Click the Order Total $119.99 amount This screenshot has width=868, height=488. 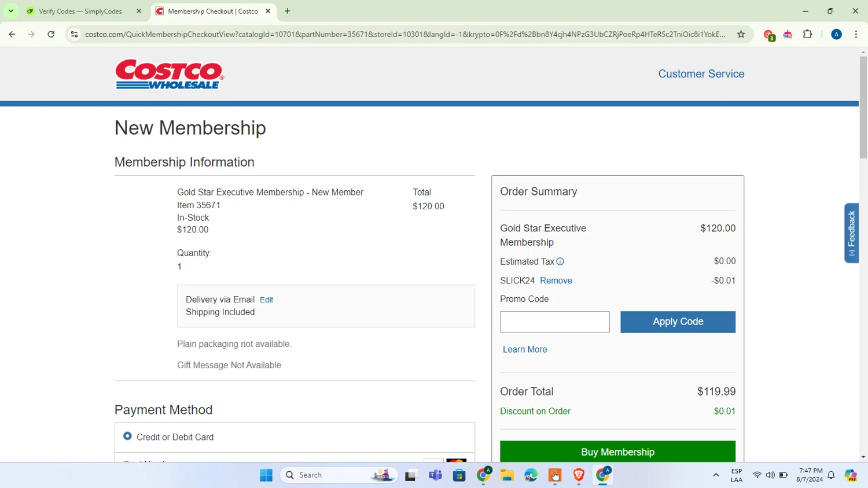(x=716, y=391)
